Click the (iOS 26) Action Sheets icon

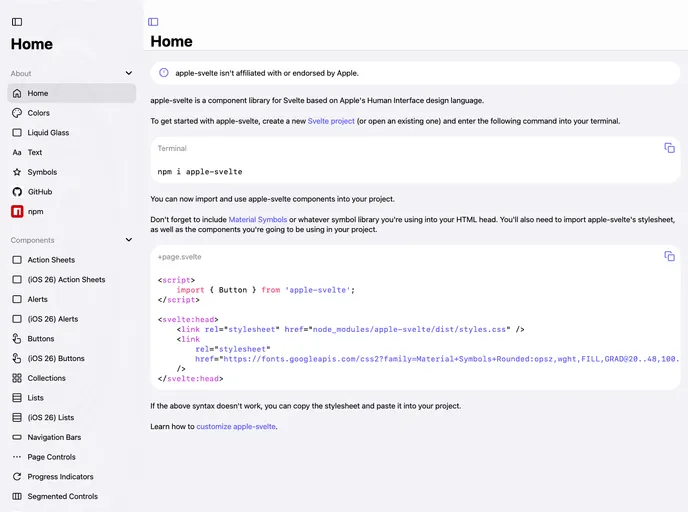tap(17, 279)
